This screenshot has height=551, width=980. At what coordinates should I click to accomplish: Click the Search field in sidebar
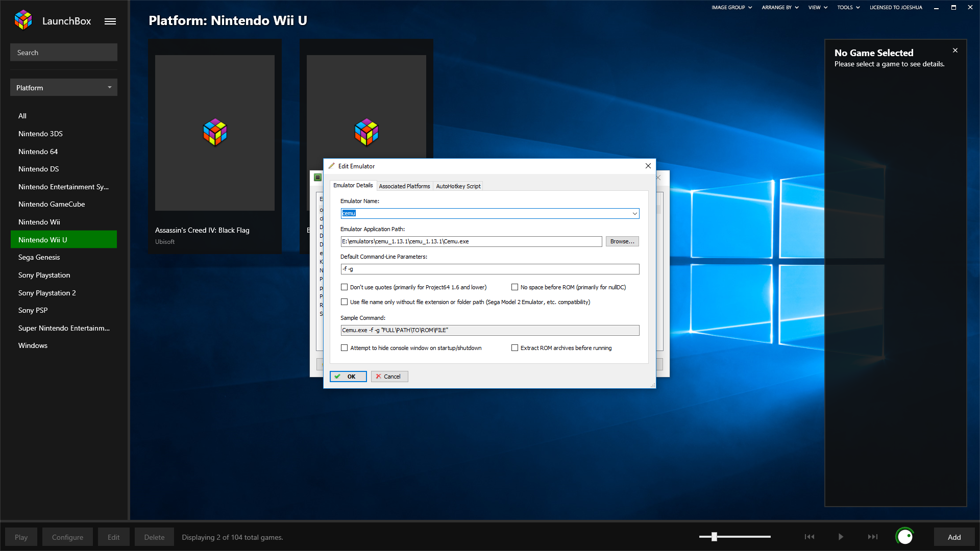click(64, 53)
